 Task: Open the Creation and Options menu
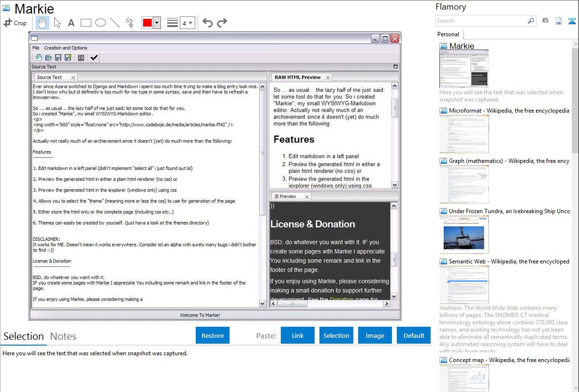[x=66, y=48]
